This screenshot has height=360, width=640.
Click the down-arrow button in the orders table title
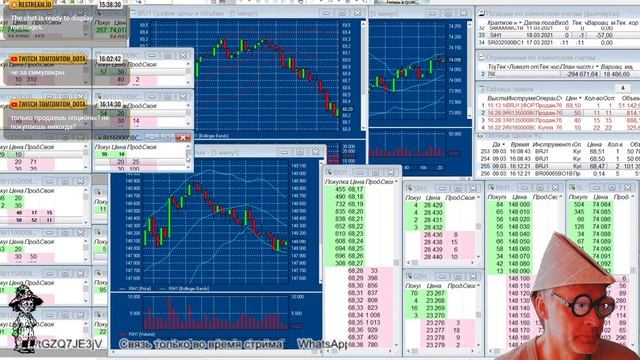[x=623, y=88]
